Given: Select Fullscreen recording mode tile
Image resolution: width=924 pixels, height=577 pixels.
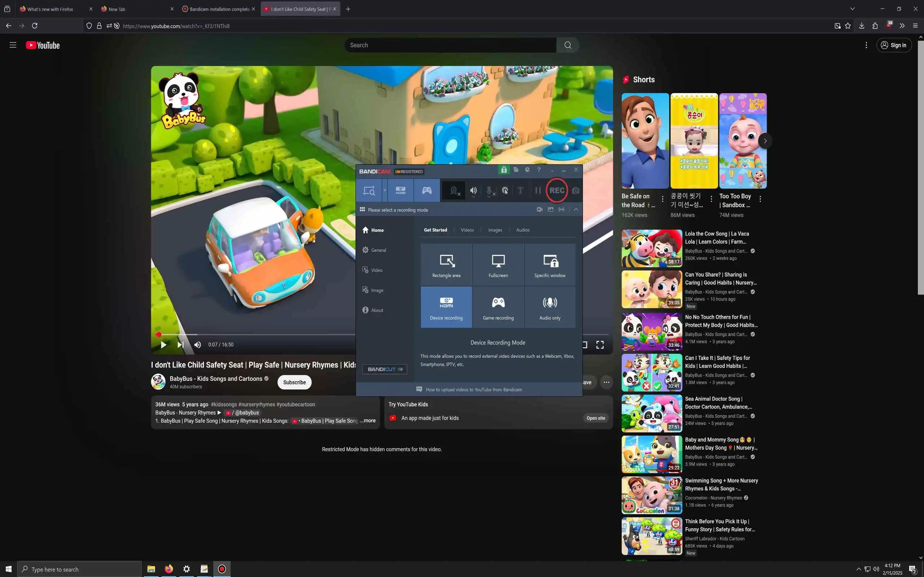Looking at the screenshot, I should point(498,265).
